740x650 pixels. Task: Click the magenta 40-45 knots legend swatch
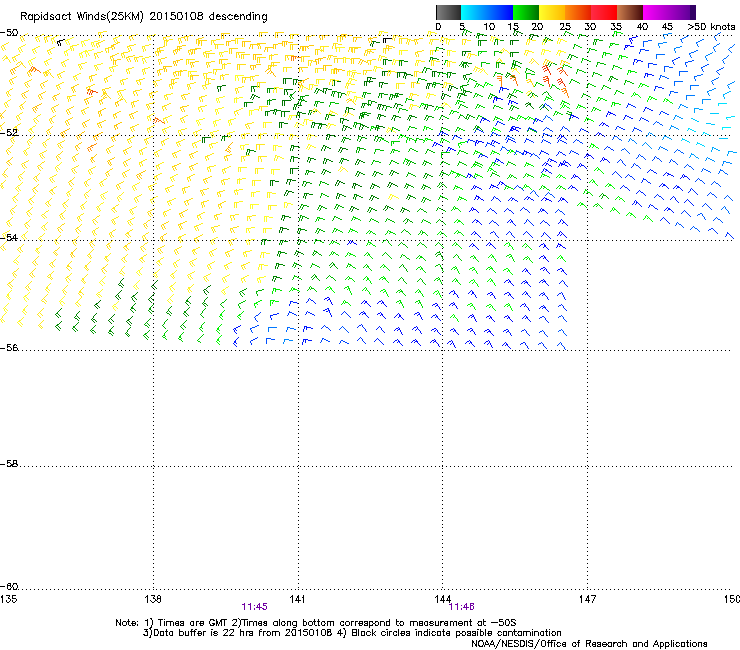tap(656, 12)
